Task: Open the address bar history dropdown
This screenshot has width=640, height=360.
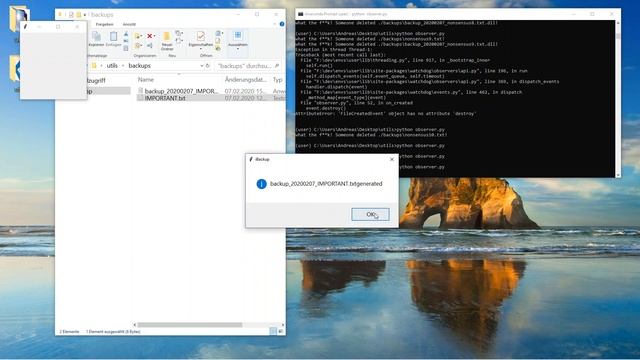Action: pos(202,65)
